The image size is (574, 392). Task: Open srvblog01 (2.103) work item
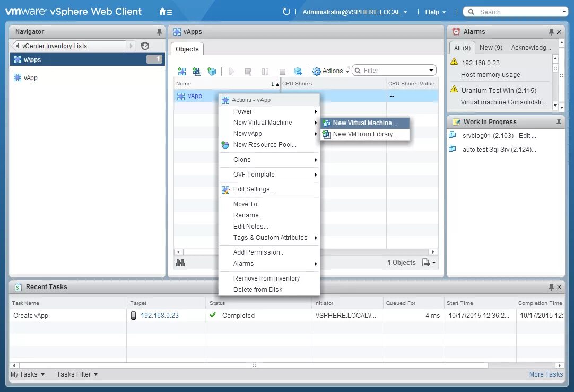500,135
